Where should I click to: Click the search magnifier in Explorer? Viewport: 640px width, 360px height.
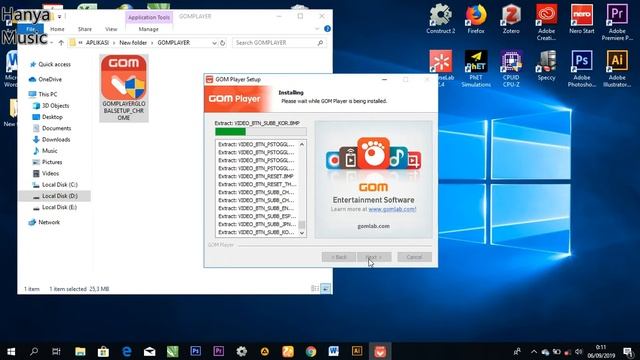pos(320,42)
